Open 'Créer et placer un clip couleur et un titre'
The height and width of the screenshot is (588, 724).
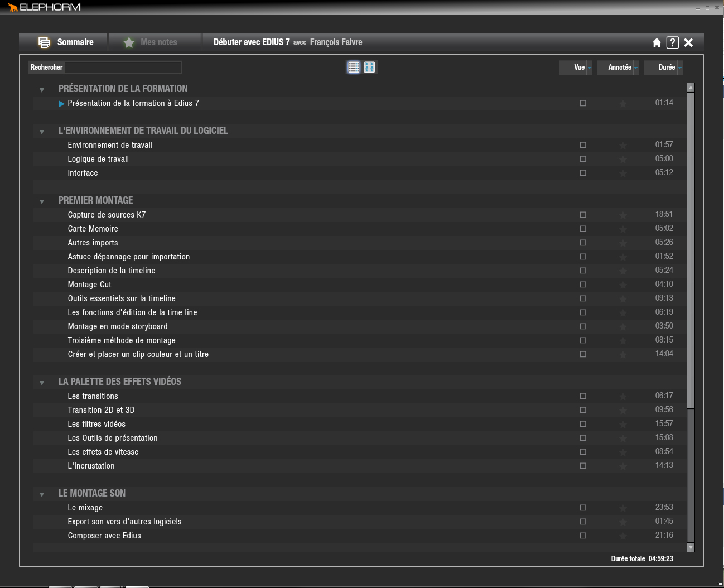[x=138, y=354]
